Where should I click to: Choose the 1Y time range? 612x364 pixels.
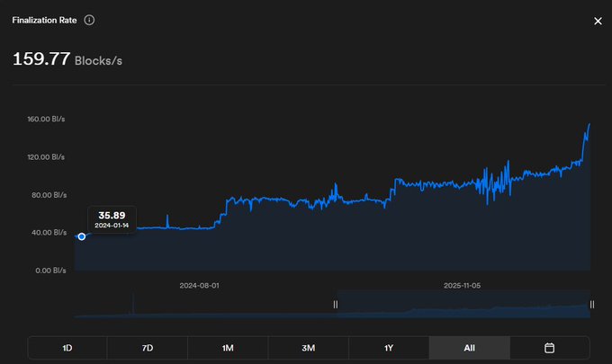pos(389,348)
